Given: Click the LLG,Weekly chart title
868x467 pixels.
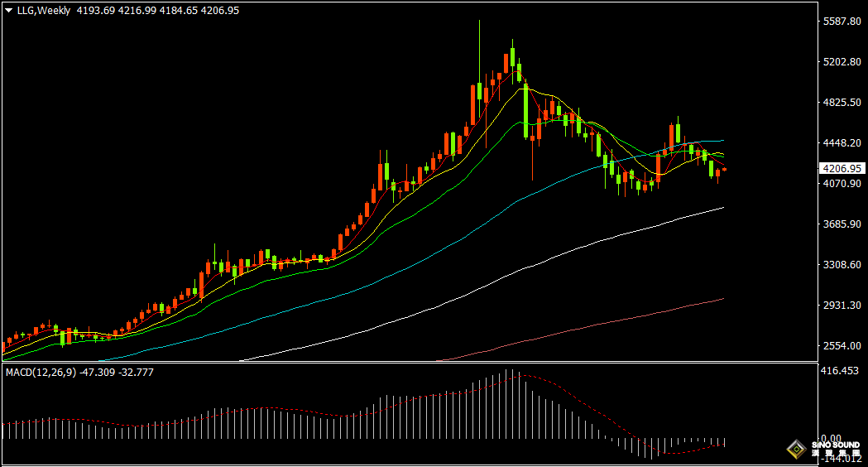Looking at the screenshot, I should (x=44, y=11).
